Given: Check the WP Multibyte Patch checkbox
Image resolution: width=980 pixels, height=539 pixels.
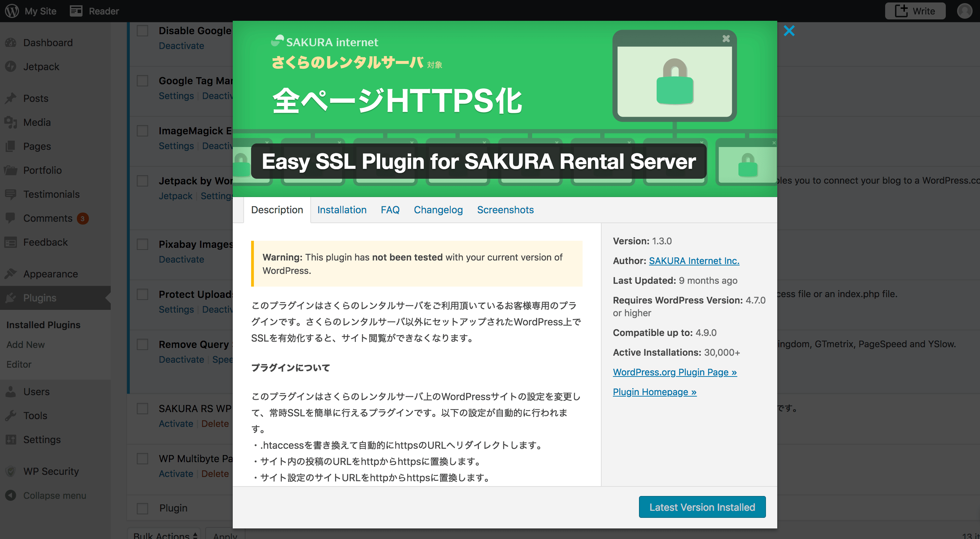Looking at the screenshot, I should 143,459.
